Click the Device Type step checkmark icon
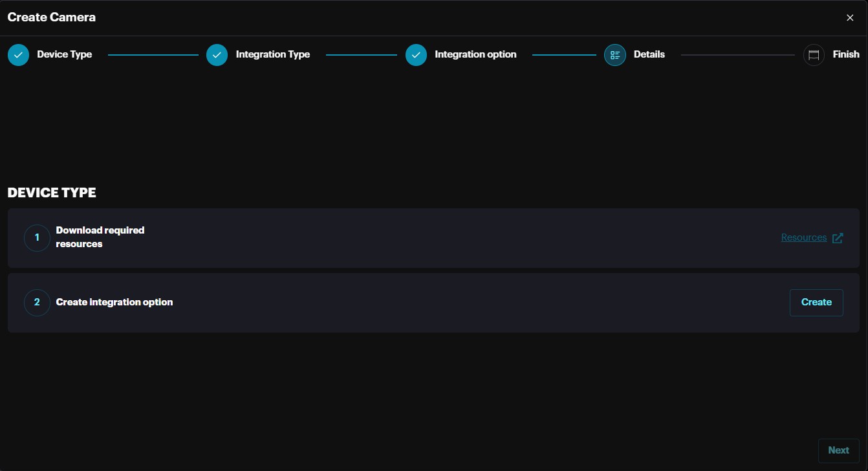Screen dimensions: 868x471 pos(19,55)
